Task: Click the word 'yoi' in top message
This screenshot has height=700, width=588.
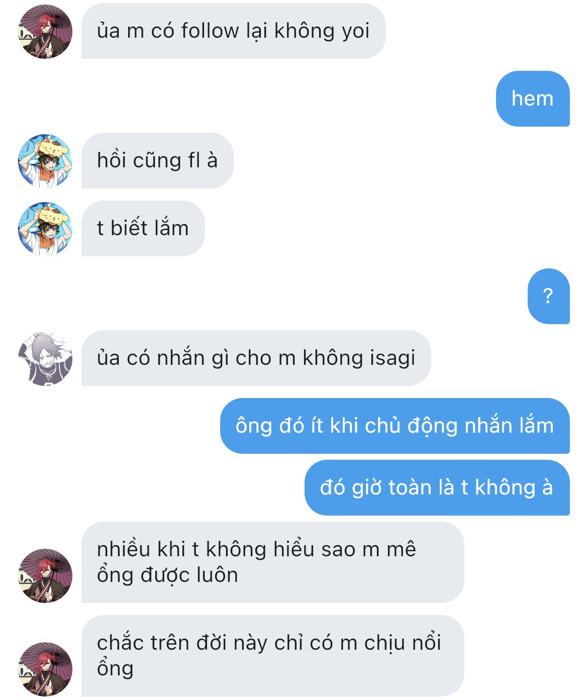Action: [x=355, y=32]
